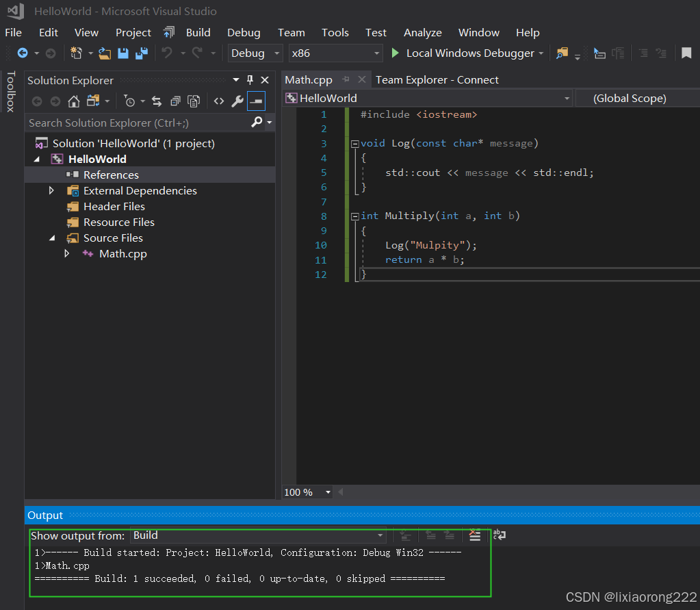This screenshot has width=700, height=610.
Task: Click the Properties wrench icon in Solution Explorer
Action: 236,101
